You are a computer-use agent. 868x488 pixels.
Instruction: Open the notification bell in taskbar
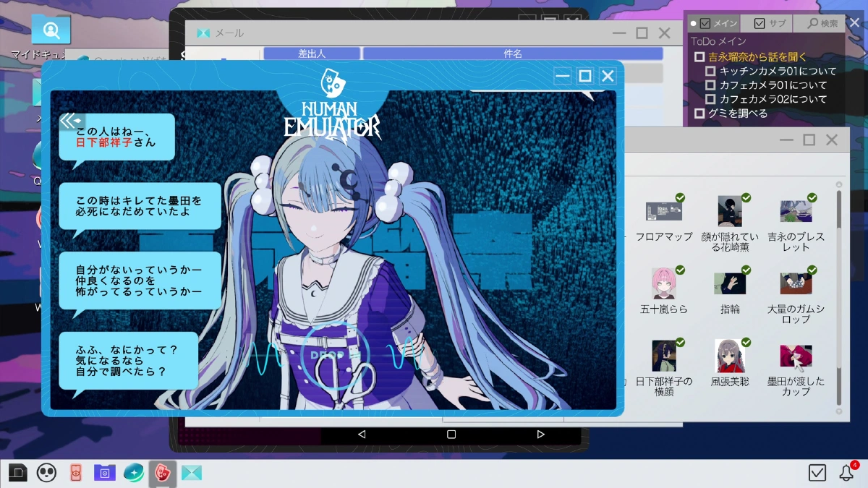pyautogui.click(x=846, y=473)
